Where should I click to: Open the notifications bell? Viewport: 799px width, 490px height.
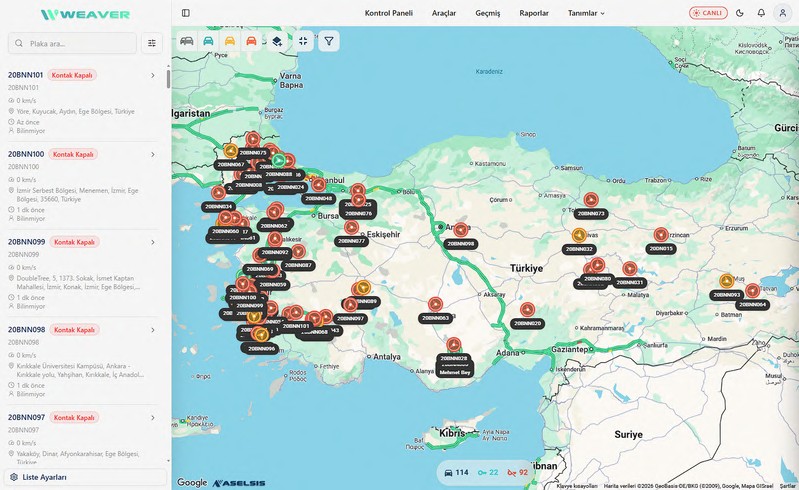tap(761, 13)
